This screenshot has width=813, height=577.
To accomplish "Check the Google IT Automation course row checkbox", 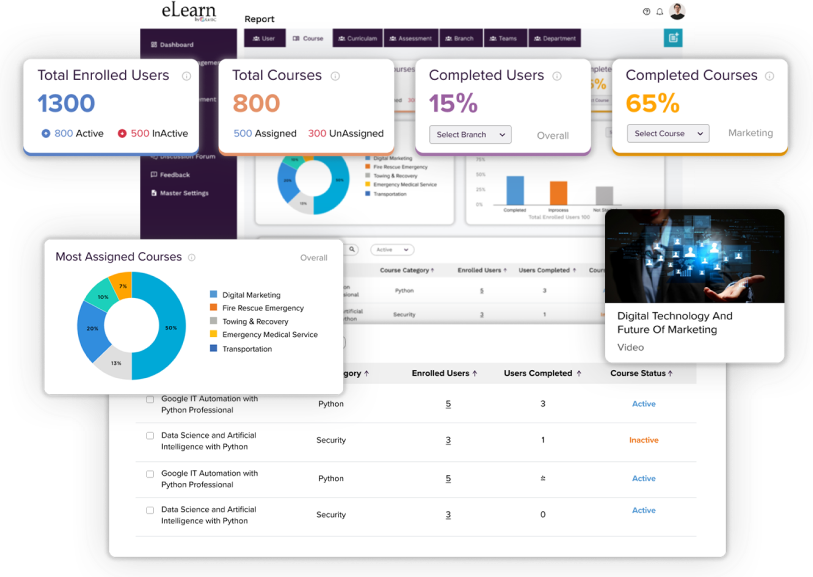I will point(151,399).
